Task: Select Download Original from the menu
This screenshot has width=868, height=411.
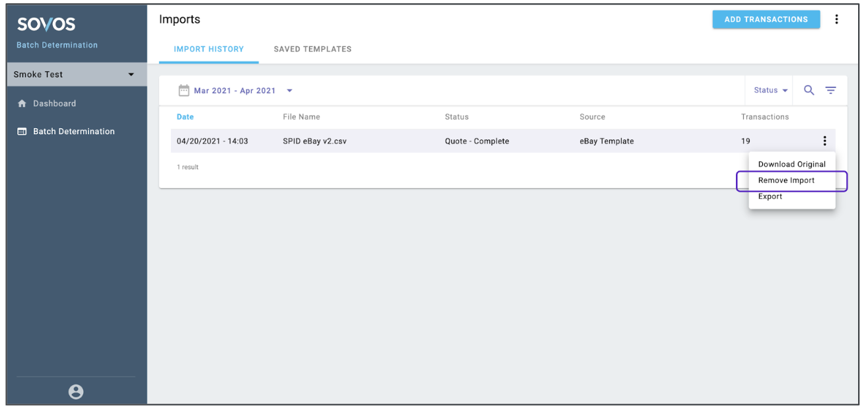Action: tap(791, 165)
